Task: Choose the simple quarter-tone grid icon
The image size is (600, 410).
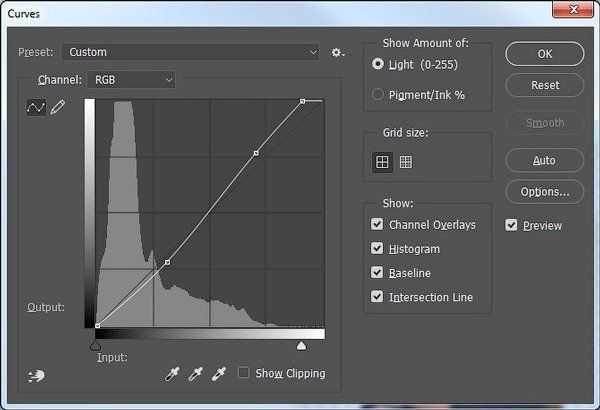Action: [x=382, y=162]
